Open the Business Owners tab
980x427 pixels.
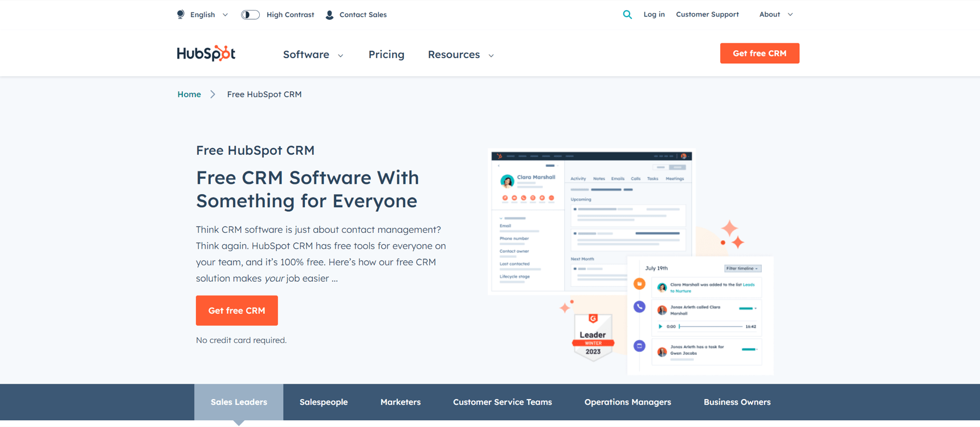pyautogui.click(x=737, y=402)
